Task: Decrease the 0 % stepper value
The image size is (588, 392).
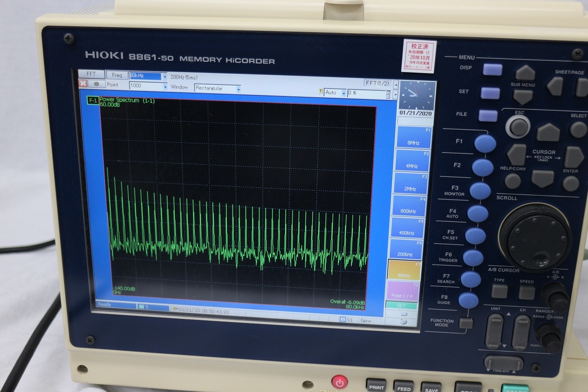Action: coord(388,97)
